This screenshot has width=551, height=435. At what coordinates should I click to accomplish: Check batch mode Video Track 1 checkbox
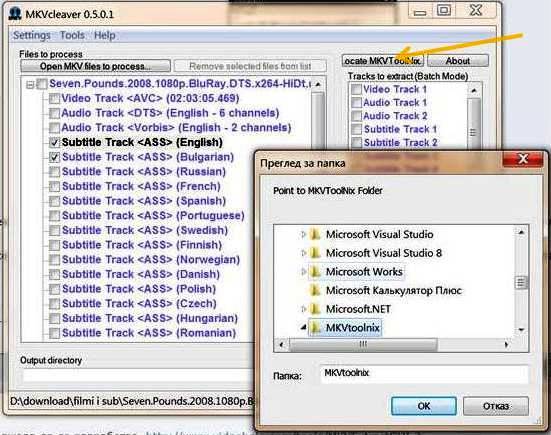[x=356, y=89]
